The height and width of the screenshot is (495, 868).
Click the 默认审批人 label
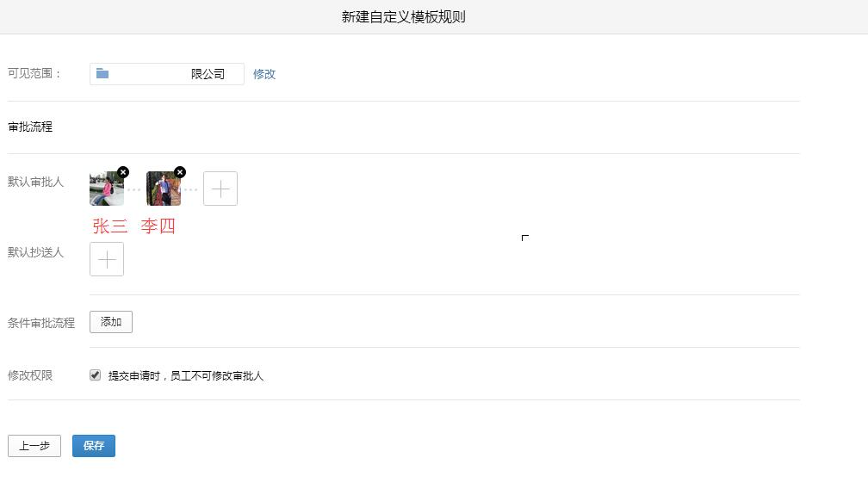pyautogui.click(x=35, y=183)
